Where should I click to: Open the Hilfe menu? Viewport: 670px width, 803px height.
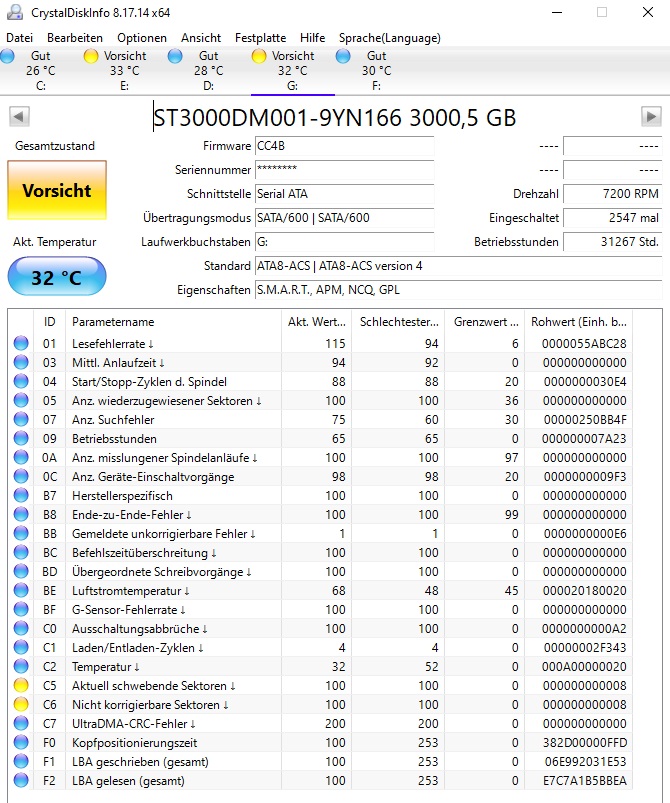312,38
